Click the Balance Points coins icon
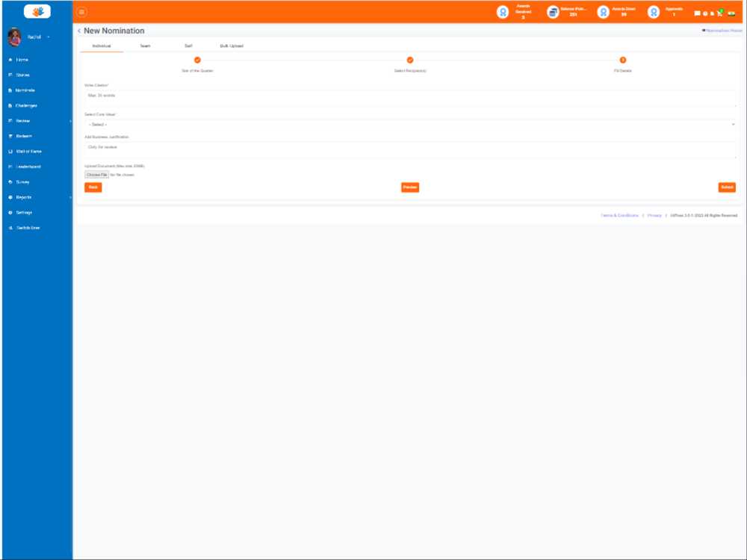 point(553,12)
